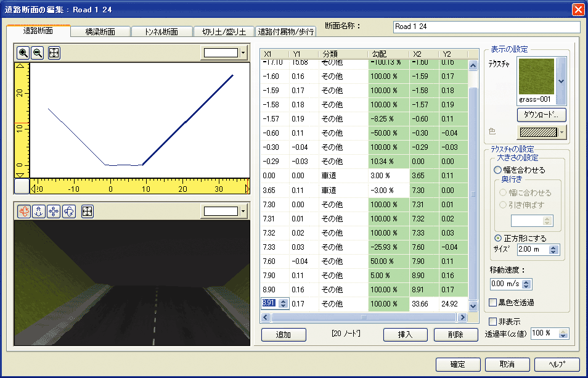The height and width of the screenshot is (378, 588).
Task: Open the 色 hatch pattern dropdown arrow
Action: [x=561, y=132]
